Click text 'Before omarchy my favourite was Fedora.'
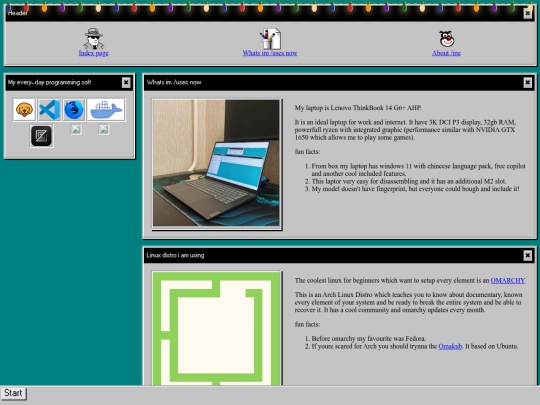The width and height of the screenshot is (540, 405). click(x=369, y=339)
